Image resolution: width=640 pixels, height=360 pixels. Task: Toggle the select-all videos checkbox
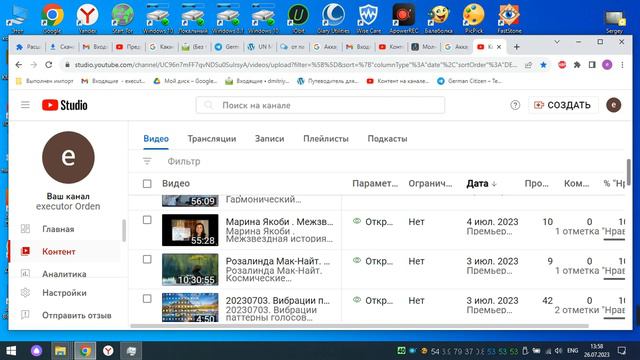(x=147, y=184)
